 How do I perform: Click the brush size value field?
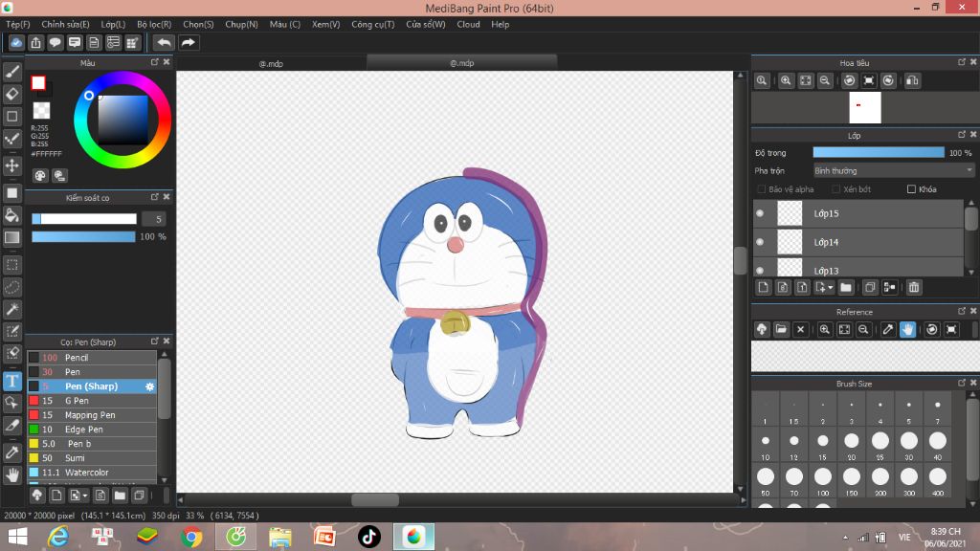154,219
